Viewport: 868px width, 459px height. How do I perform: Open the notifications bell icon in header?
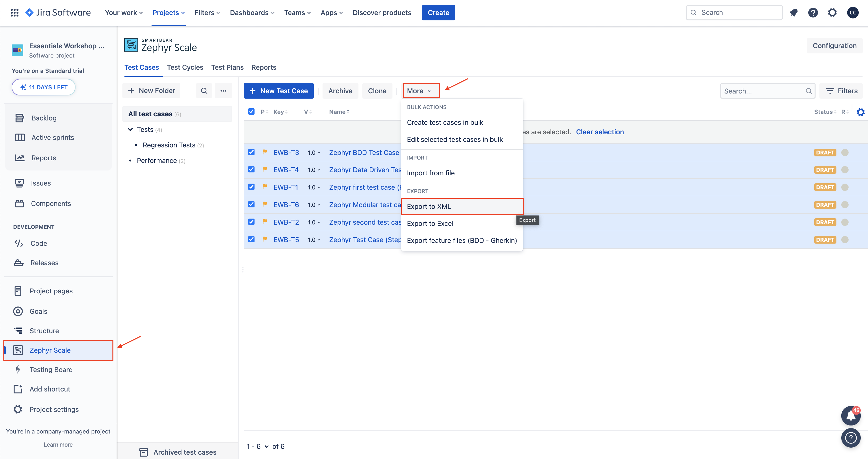click(793, 12)
